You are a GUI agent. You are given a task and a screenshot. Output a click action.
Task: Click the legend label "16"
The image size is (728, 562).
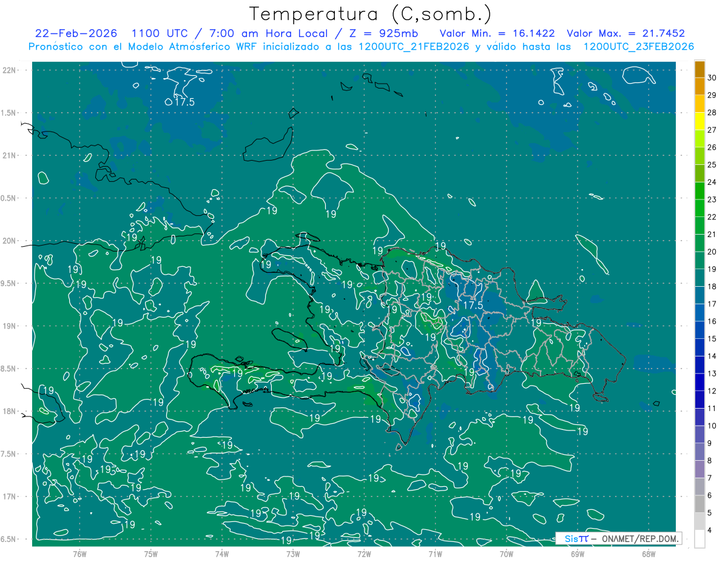[x=712, y=321]
